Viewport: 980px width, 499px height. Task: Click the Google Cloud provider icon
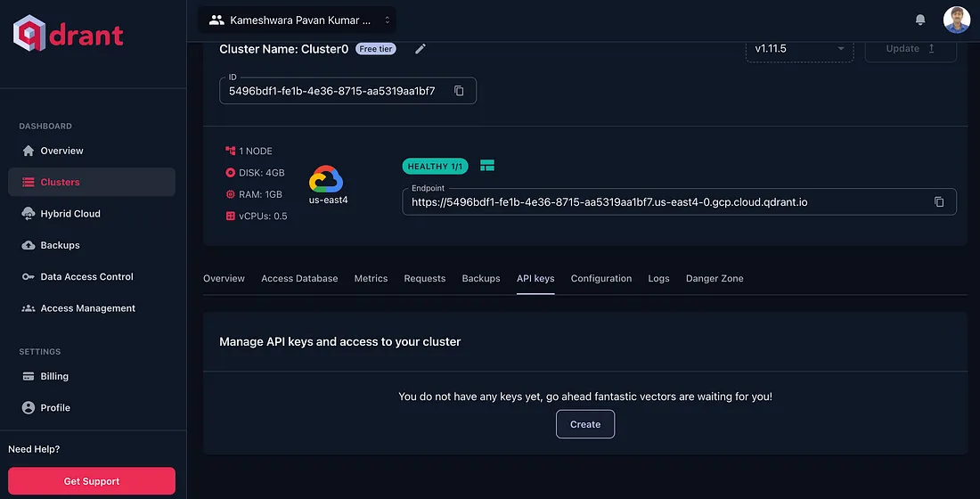326,179
